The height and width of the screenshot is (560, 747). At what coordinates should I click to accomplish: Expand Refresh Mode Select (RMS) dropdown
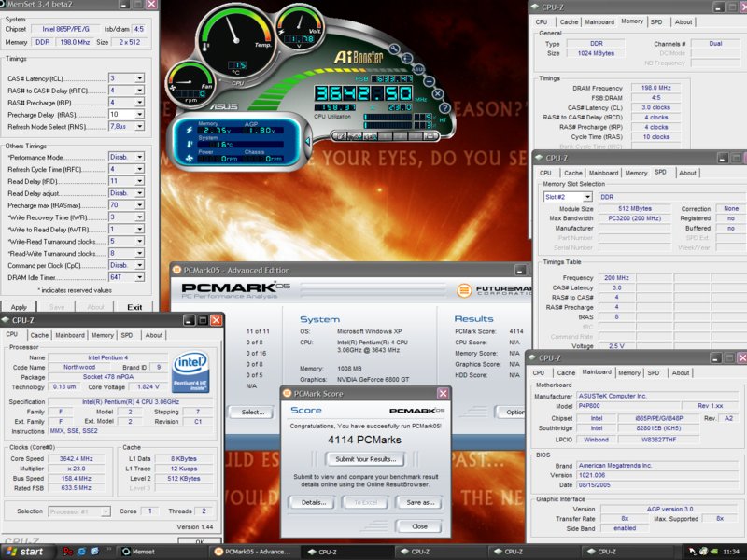(x=139, y=126)
